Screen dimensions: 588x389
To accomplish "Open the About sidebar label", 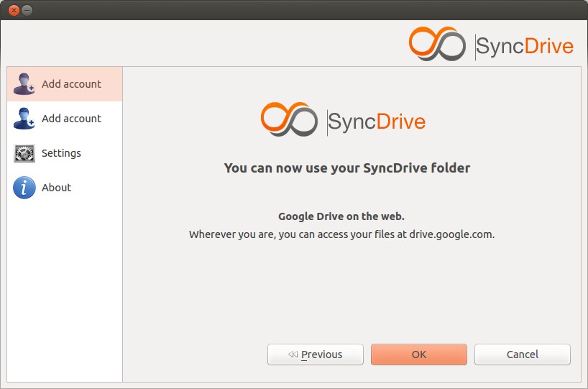I will [x=56, y=188].
